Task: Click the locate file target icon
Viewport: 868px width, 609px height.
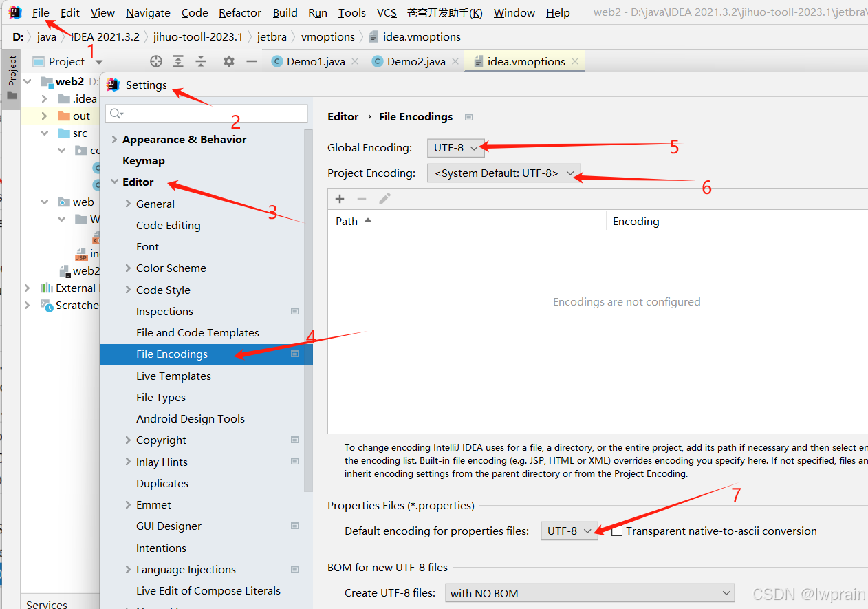Action: click(156, 61)
